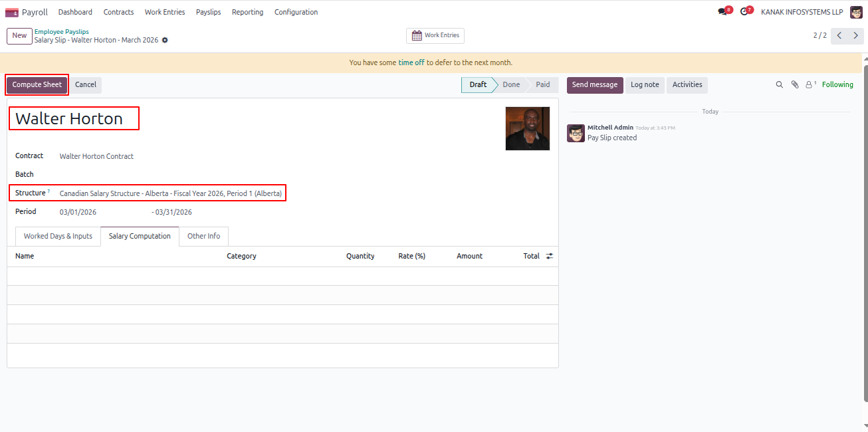Click the Total column header
This screenshot has height=432, width=868.
(531, 256)
